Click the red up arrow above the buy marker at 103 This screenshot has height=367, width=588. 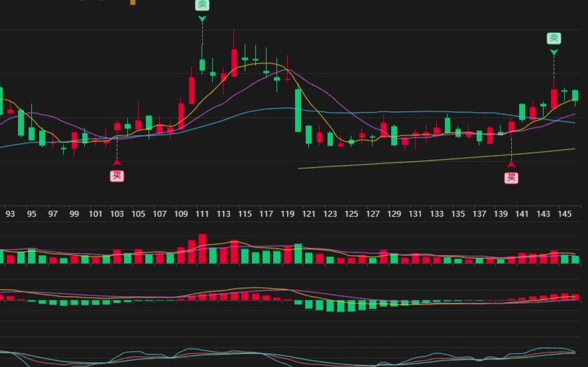coord(117,162)
